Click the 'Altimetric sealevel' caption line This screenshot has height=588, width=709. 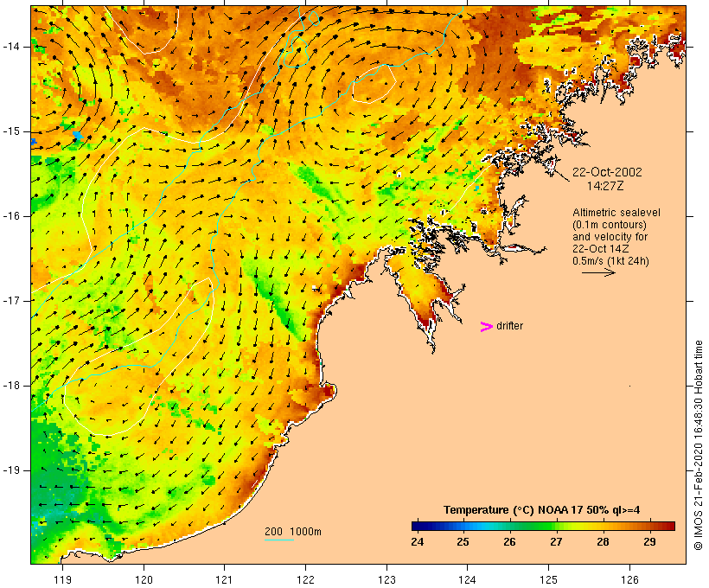616,213
